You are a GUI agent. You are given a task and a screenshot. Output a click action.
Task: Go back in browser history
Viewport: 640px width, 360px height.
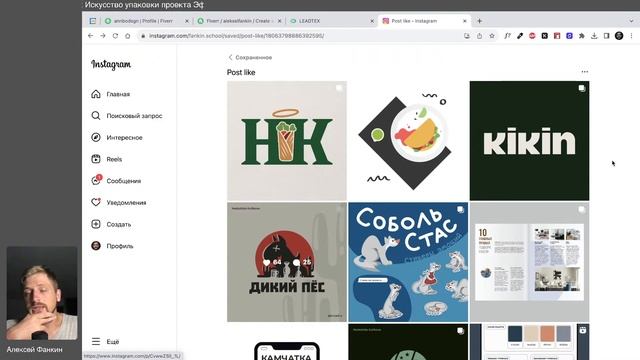[91, 36]
